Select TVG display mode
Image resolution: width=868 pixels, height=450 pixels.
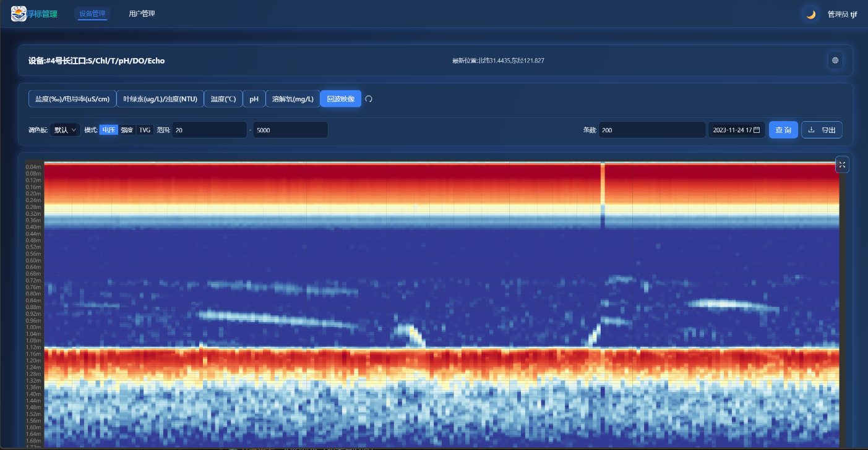(x=145, y=130)
